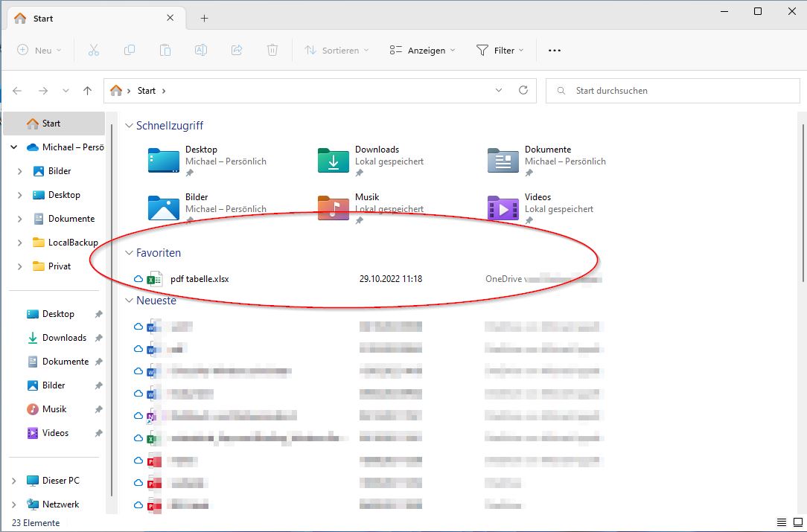This screenshot has height=532, width=807.
Task: Open new tab with plus button
Action: coord(204,19)
